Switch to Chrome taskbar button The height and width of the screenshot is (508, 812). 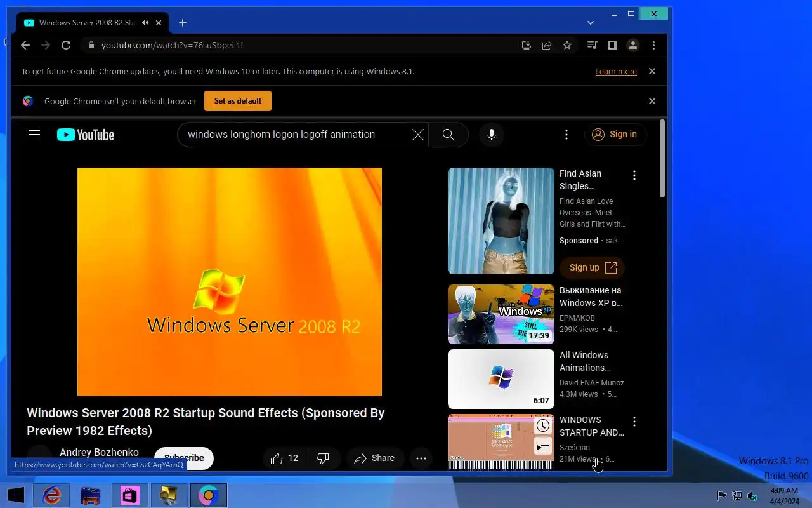click(209, 495)
